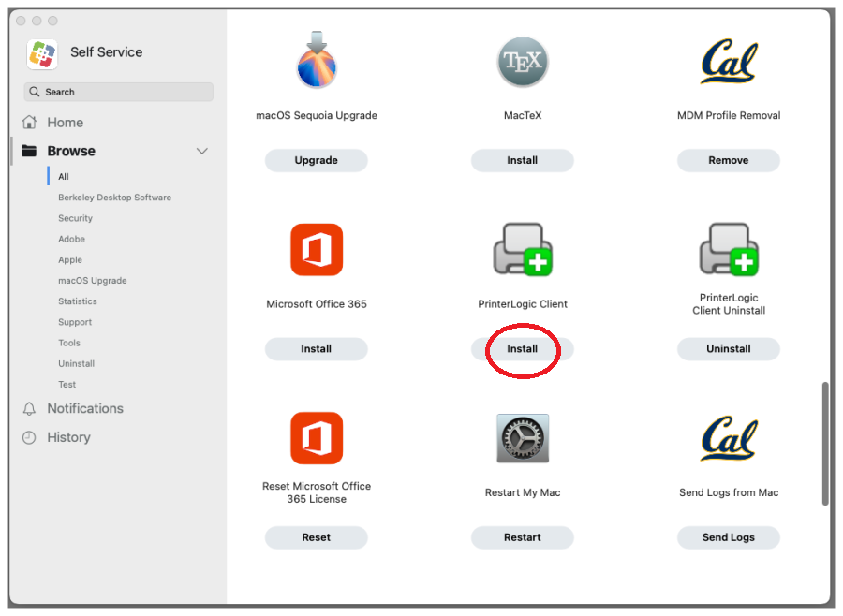Screen dimensions: 843x616
Task: Click the Microsoft Office 365 icon
Action: [316, 250]
